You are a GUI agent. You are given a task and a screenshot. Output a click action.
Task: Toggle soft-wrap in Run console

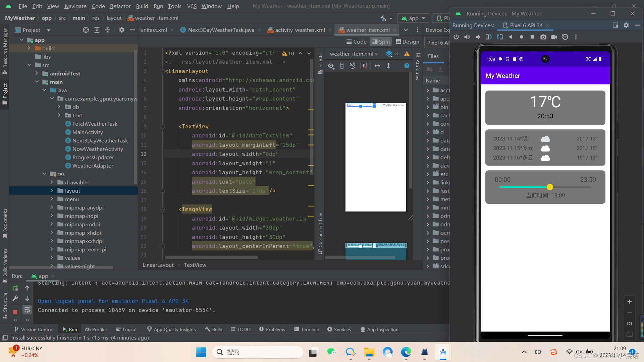pos(27,310)
